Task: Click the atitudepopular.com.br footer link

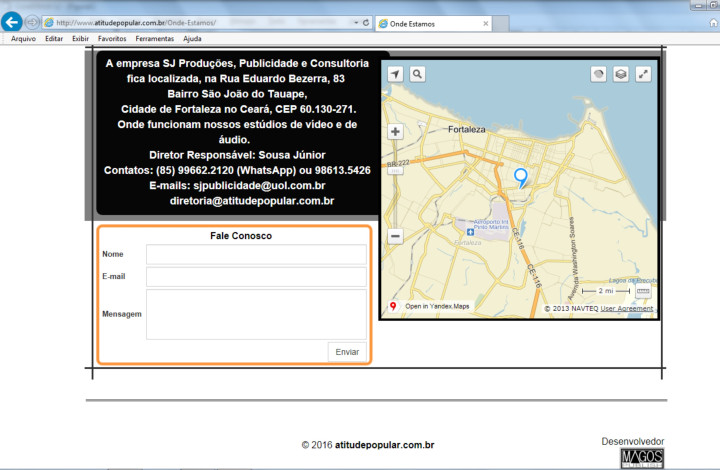Action: (384, 445)
